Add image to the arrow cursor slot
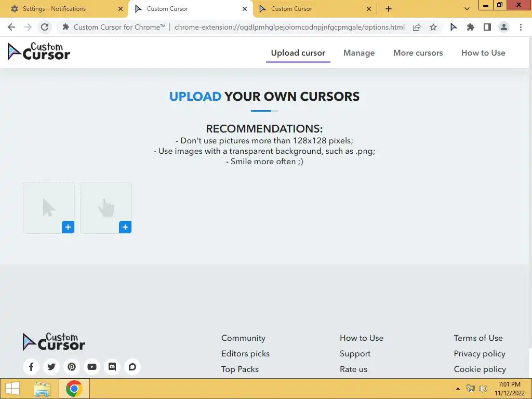 [x=68, y=227]
